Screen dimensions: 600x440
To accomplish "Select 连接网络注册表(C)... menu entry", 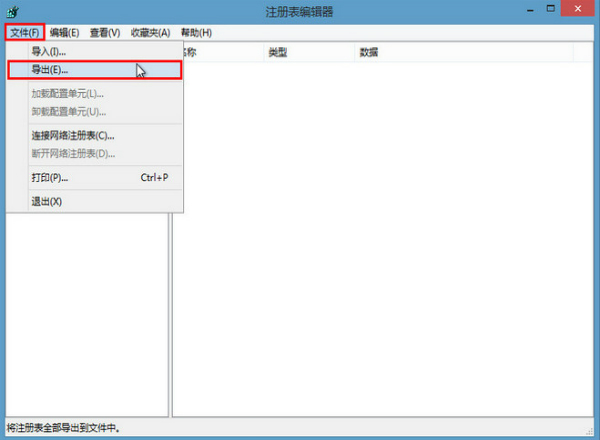I will click(x=95, y=135).
